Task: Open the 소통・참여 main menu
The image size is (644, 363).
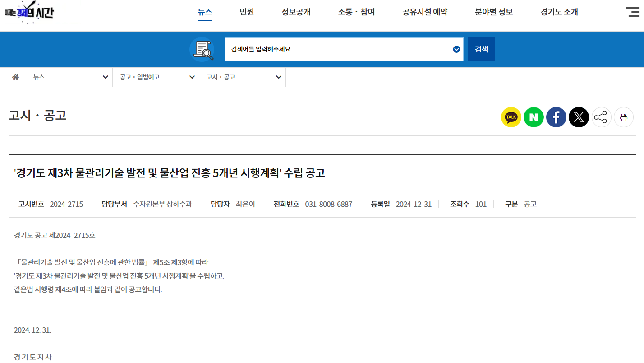Action: coord(356,12)
